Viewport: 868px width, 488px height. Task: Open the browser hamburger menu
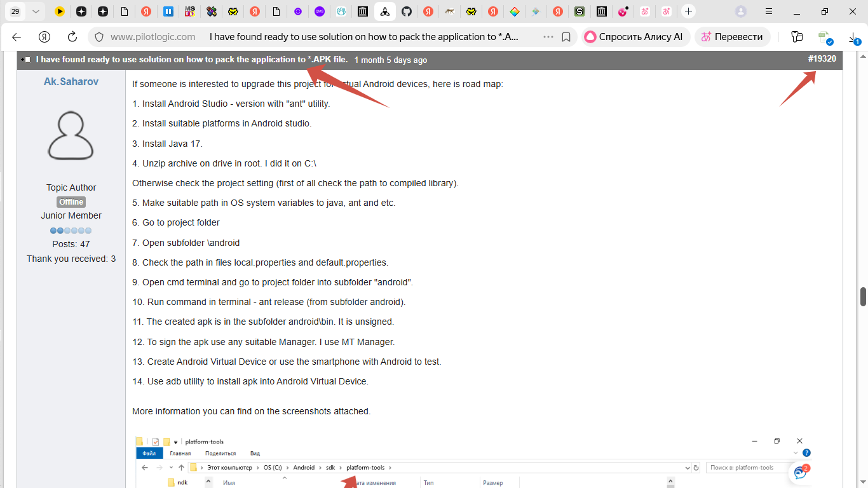[x=769, y=11]
